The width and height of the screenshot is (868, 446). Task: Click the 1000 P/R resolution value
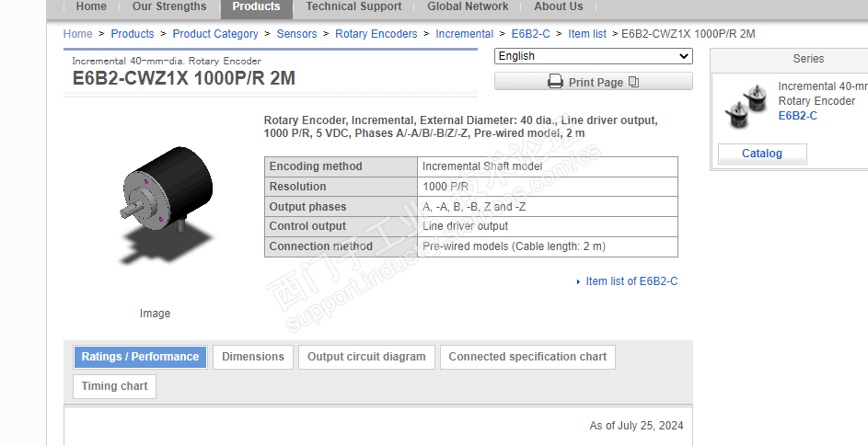(446, 187)
